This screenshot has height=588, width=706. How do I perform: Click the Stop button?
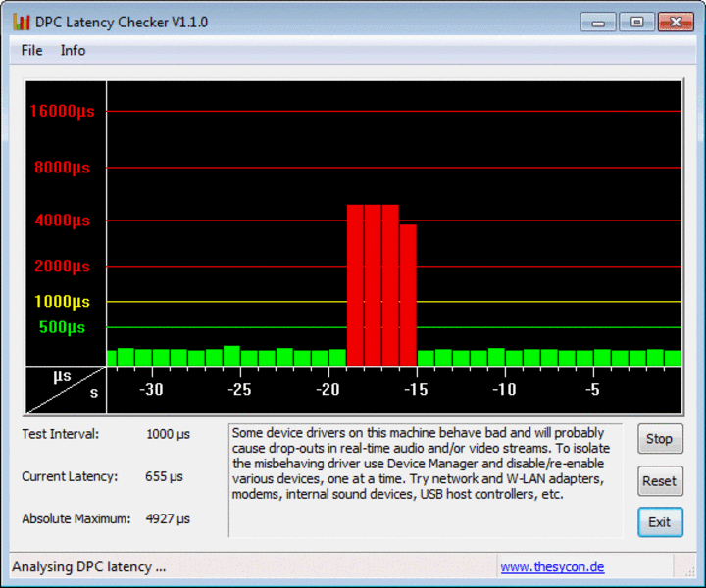[x=660, y=439]
